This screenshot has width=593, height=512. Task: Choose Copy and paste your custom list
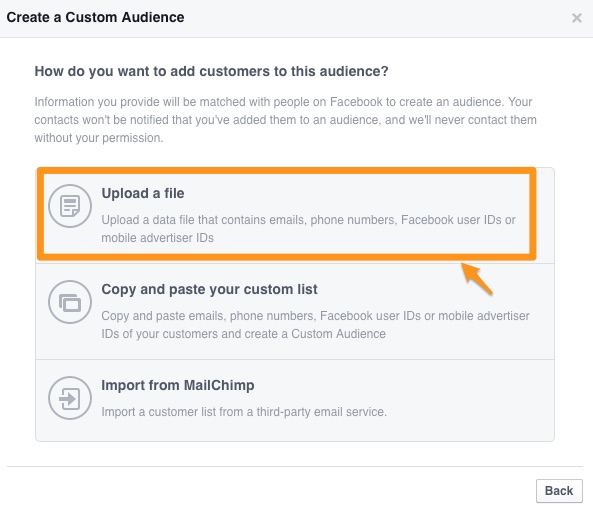[x=210, y=289]
